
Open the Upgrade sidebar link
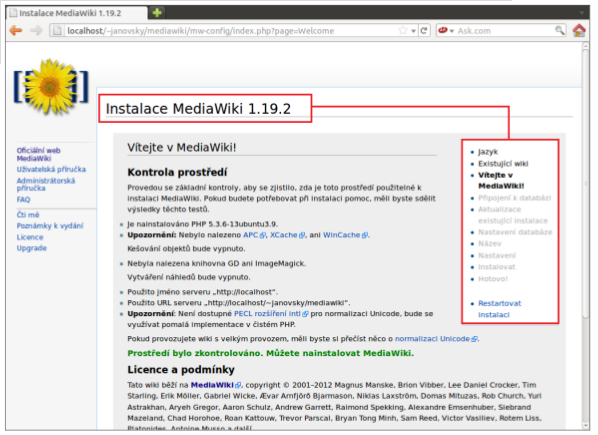pos(31,248)
